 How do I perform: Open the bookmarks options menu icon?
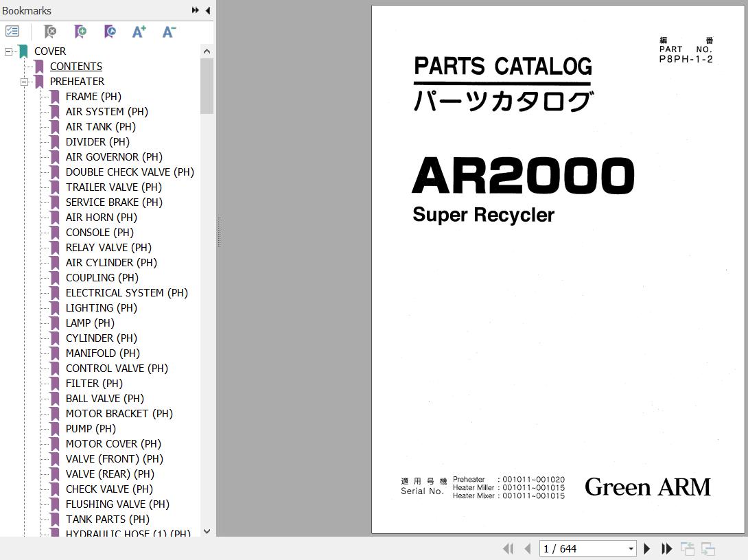(x=12, y=32)
